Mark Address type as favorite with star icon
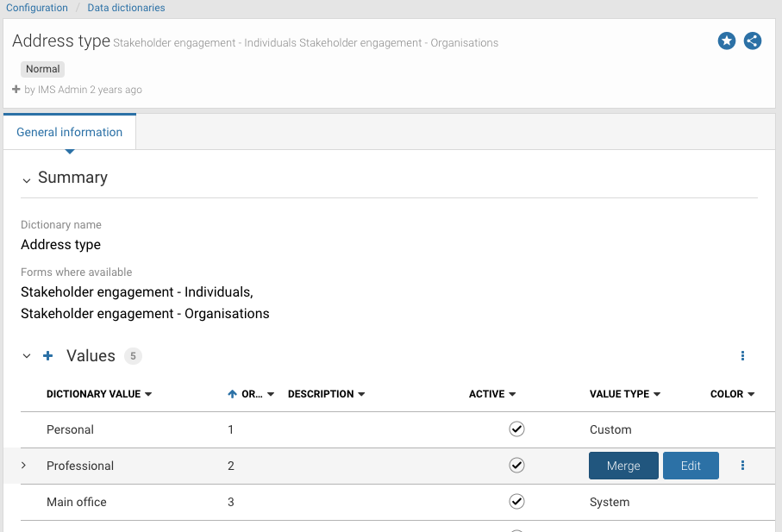The height and width of the screenshot is (532, 782). (727, 41)
